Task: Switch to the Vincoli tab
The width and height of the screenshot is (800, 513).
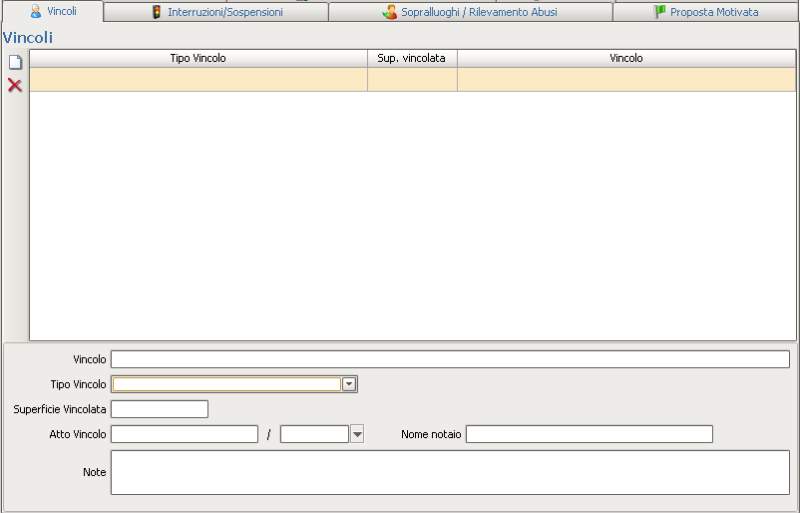Action: [x=53, y=11]
